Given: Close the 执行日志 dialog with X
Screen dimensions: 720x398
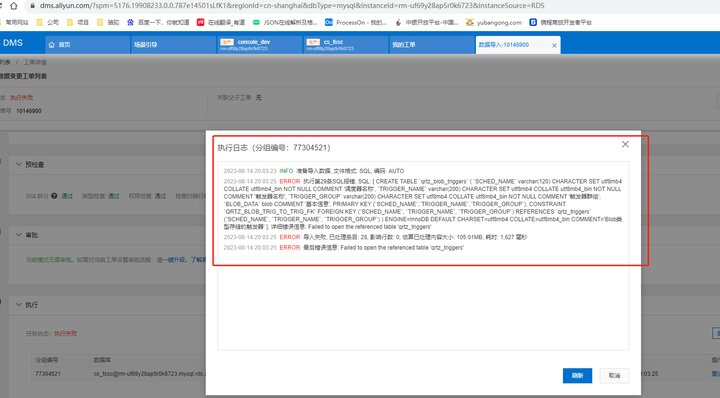Looking at the screenshot, I should tap(625, 144).
